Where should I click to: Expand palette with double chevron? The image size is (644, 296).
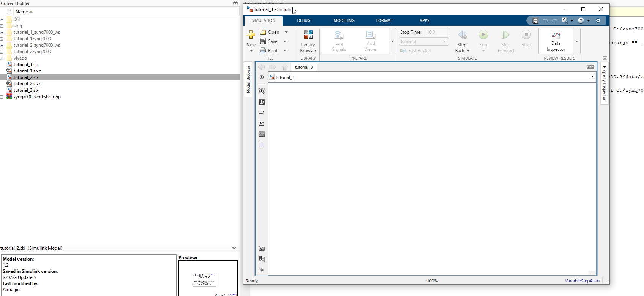pyautogui.click(x=262, y=270)
